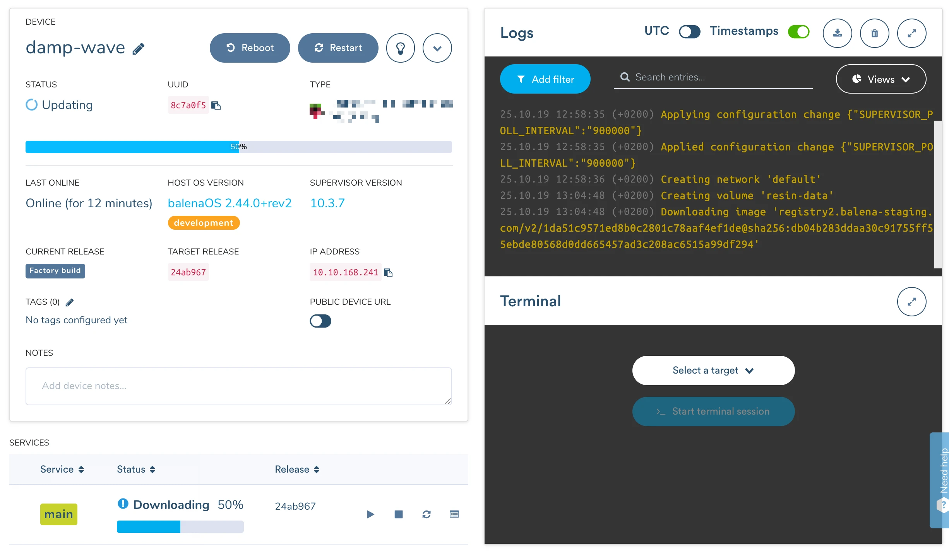The width and height of the screenshot is (949, 560).
Task: Restart the main service
Action: coord(427,514)
